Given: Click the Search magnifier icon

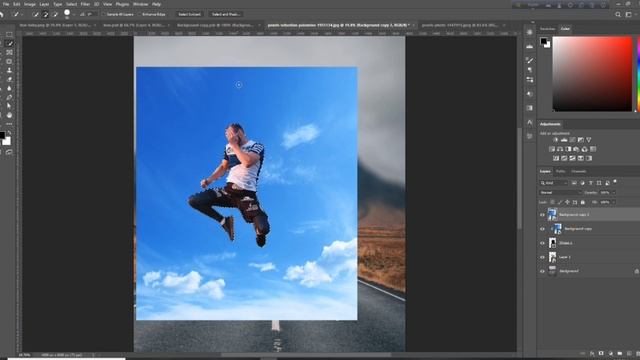Looking at the screenshot, I should (x=618, y=14).
